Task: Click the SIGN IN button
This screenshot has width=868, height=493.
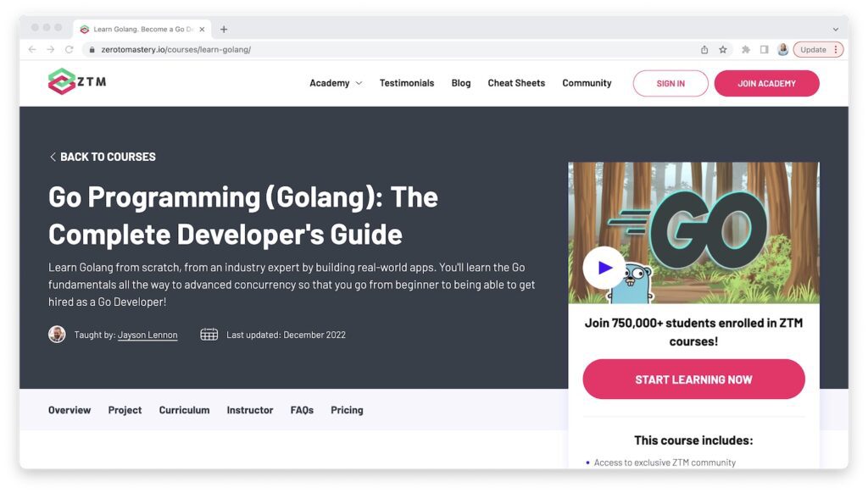Action: 670,84
